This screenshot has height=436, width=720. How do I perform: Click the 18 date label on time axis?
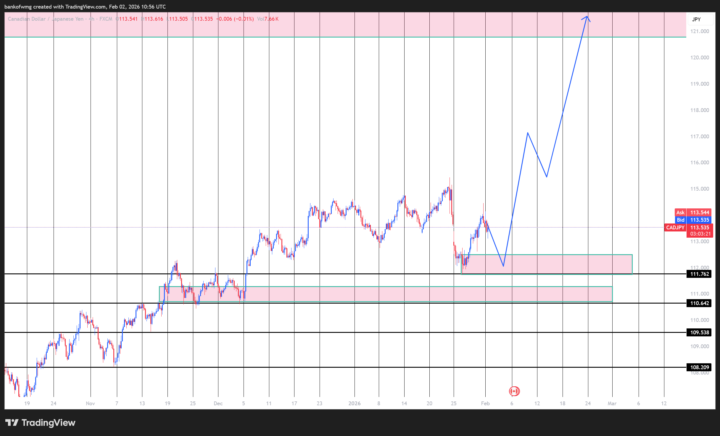pyautogui.click(x=562, y=403)
